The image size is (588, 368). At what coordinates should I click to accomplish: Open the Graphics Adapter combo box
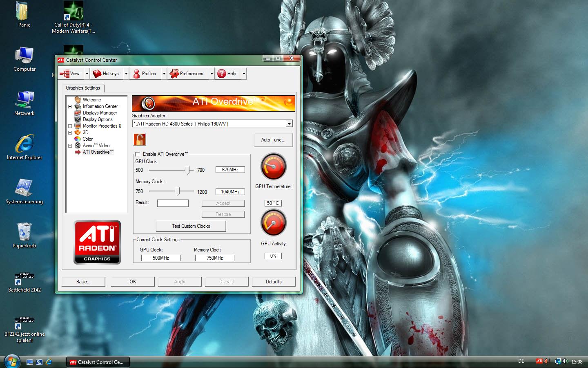[x=212, y=124]
